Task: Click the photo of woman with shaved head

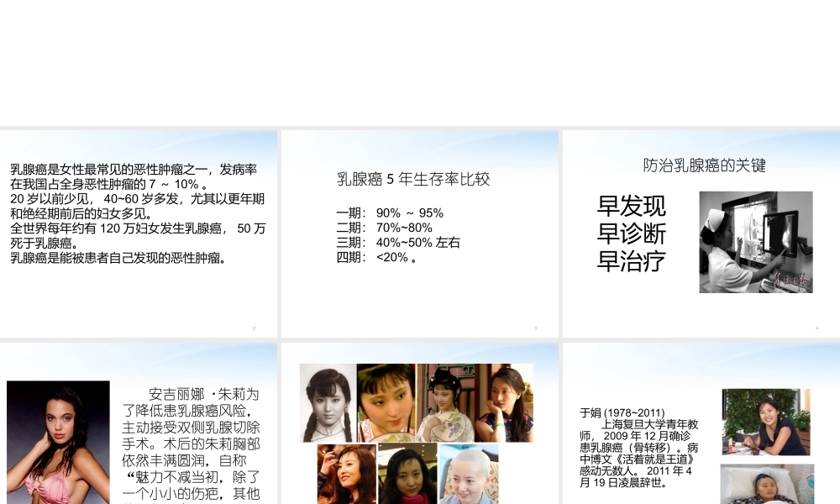Action: 468,474
